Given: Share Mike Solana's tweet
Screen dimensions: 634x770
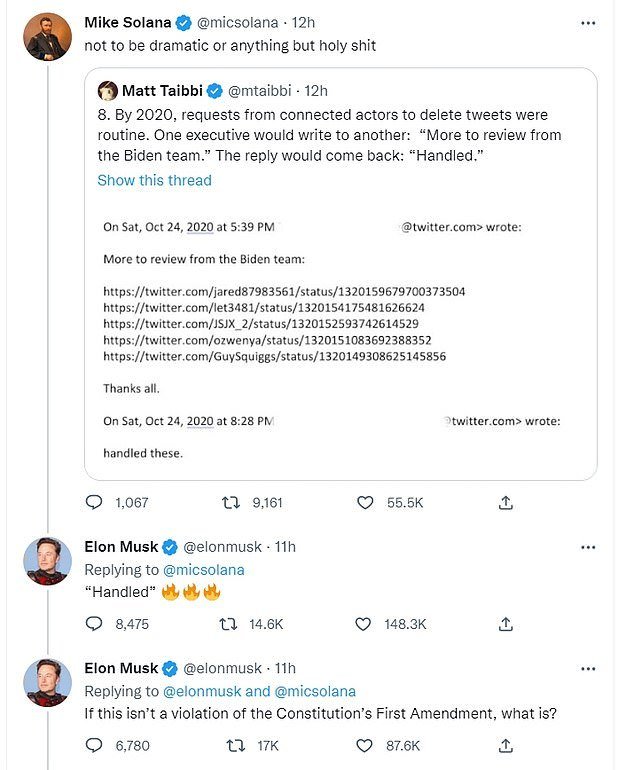Looking at the screenshot, I should [x=506, y=502].
